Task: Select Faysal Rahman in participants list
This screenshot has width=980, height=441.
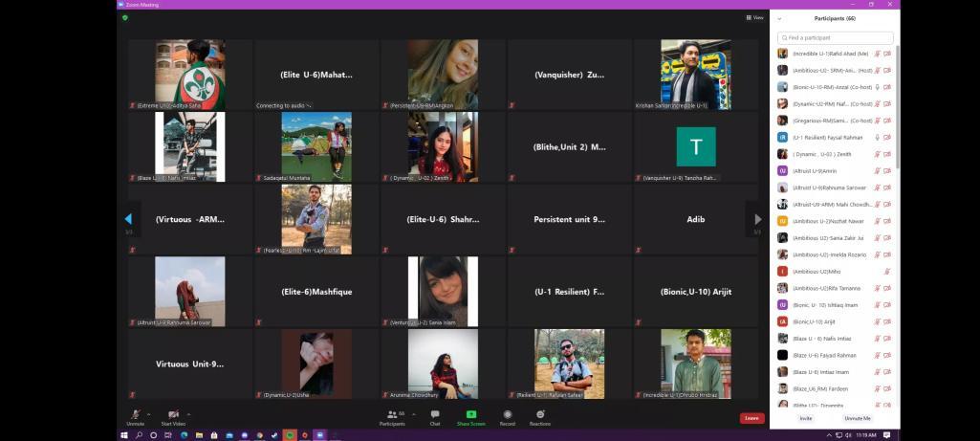Action: tap(830, 138)
